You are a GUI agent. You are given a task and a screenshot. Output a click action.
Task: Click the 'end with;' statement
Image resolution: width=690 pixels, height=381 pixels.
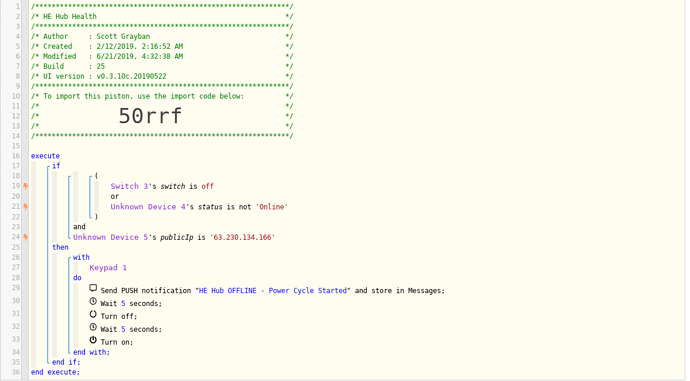coord(92,352)
